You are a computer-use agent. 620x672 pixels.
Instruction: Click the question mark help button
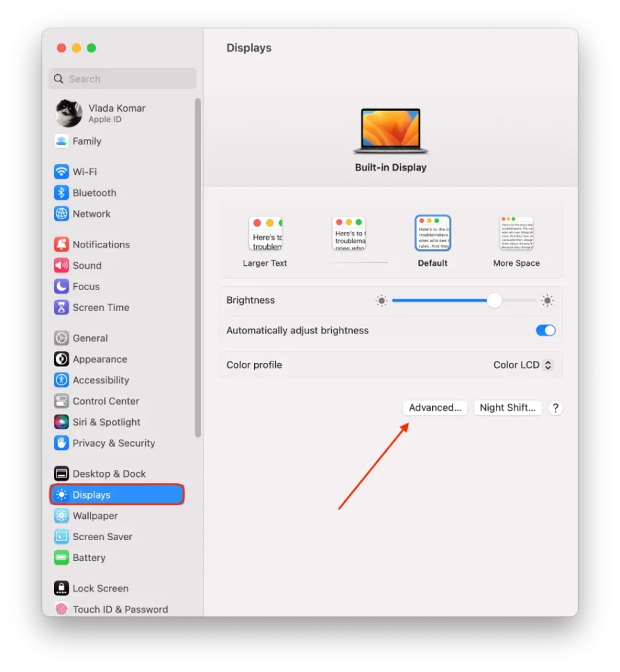[x=555, y=408]
